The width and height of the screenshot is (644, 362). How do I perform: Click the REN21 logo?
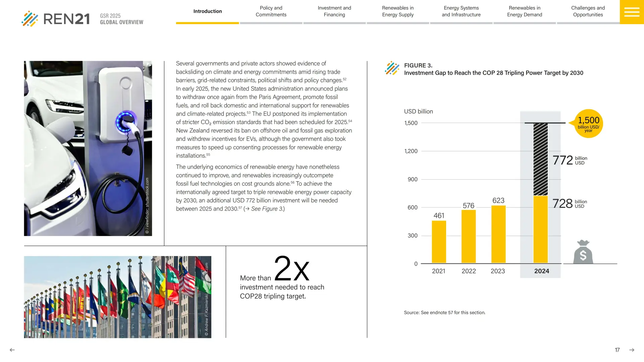(x=56, y=18)
